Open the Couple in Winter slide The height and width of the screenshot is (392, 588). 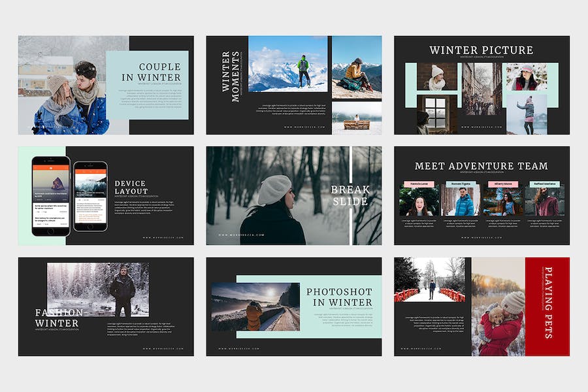tap(106, 85)
